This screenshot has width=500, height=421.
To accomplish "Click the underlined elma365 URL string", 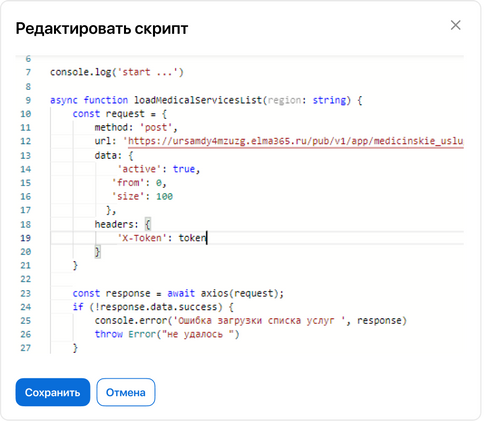I will pos(294,141).
